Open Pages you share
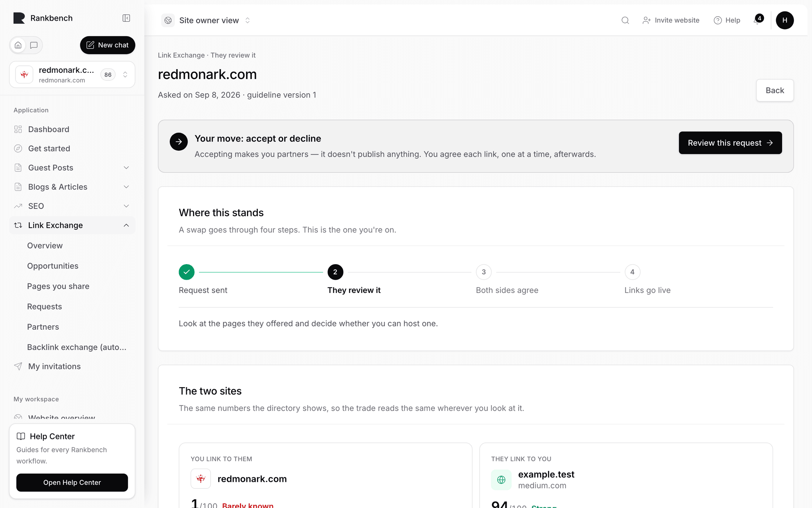Image resolution: width=812 pixels, height=508 pixels. [58, 286]
